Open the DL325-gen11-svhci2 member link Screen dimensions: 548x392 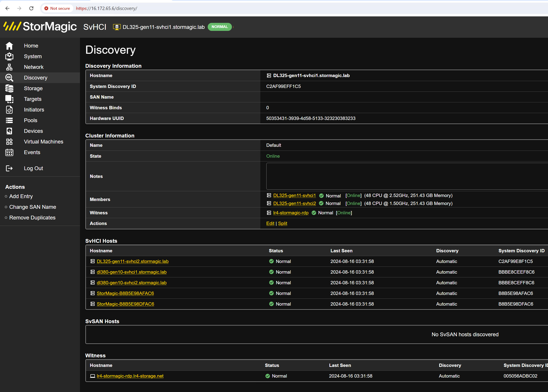pos(295,203)
